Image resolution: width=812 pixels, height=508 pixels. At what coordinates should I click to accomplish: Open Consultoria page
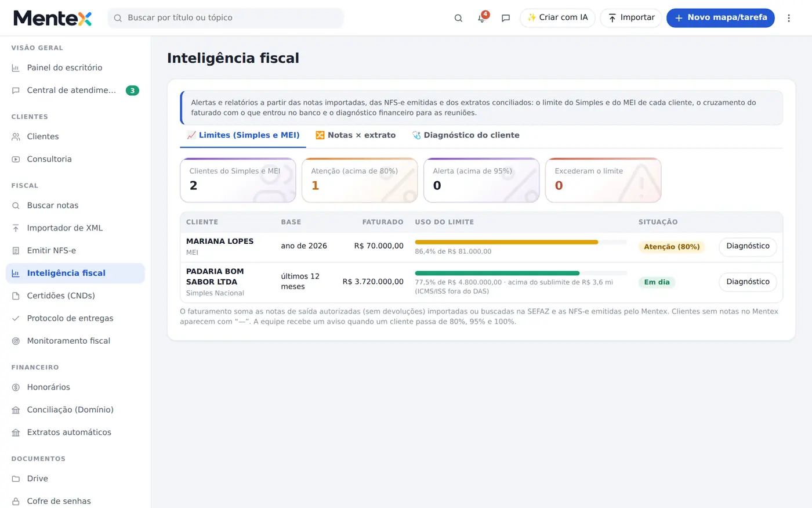click(x=75, y=160)
